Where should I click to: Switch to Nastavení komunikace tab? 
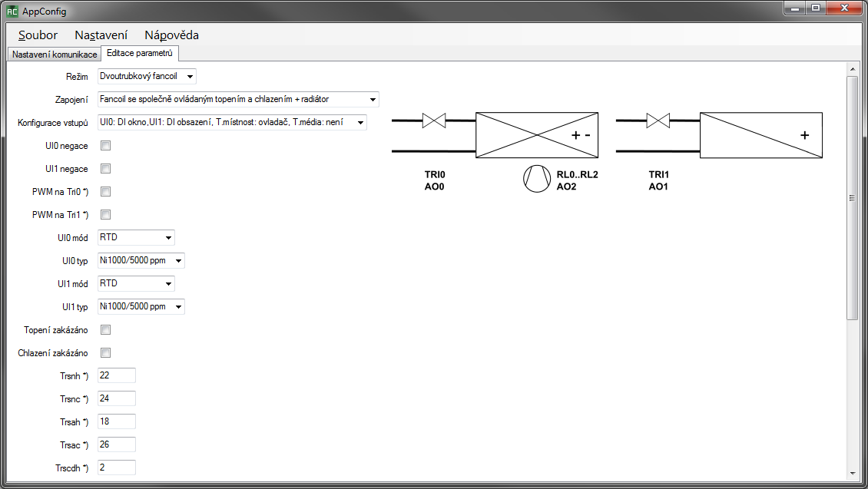[55, 55]
